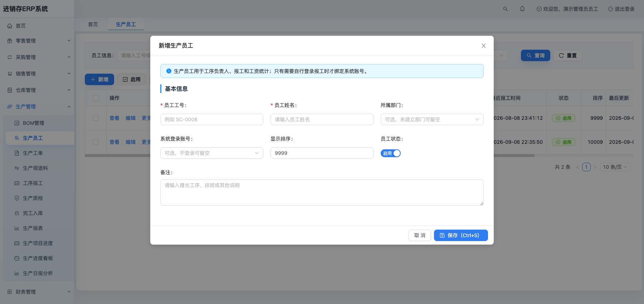Click page number 1 in pagination

pyautogui.click(x=586, y=167)
